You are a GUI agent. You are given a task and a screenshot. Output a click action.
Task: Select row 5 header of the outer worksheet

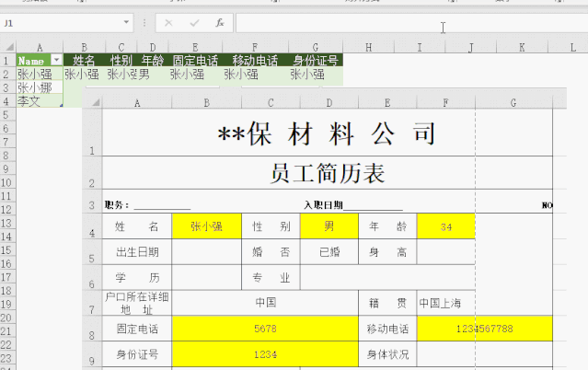6,115
